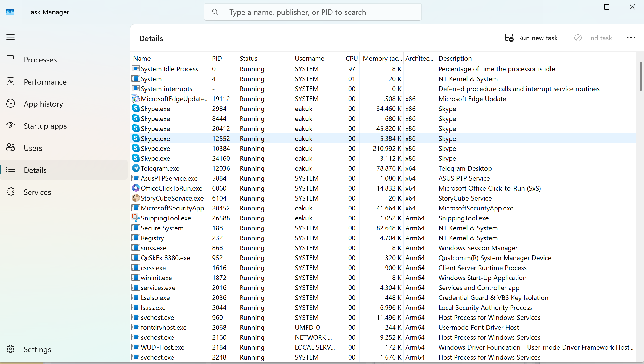Screen dimensions: 644x364
Task: Click the Settings gear icon
Action: click(x=10, y=349)
